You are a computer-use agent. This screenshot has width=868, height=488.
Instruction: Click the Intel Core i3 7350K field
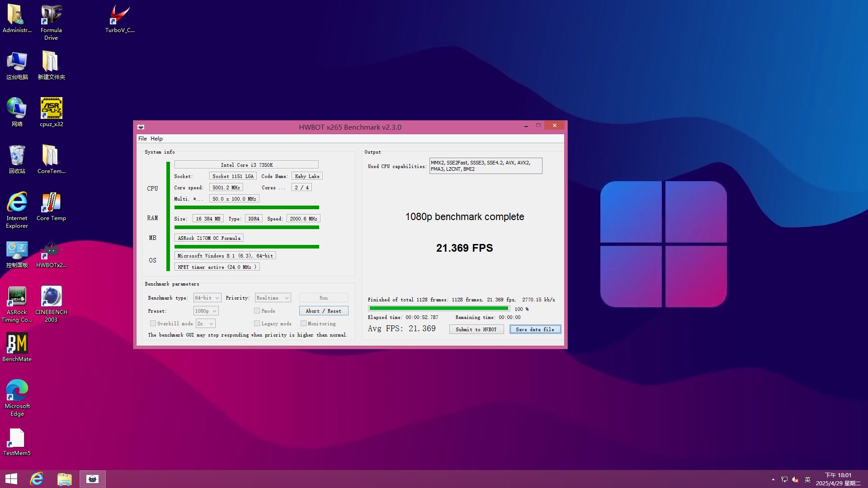pos(246,165)
